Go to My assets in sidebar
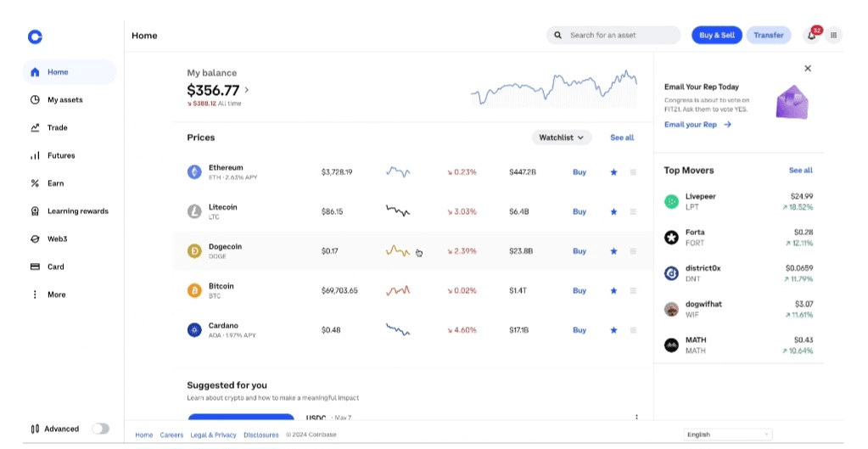Image resolution: width=868 pixels, height=449 pixels. coord(64,100)
